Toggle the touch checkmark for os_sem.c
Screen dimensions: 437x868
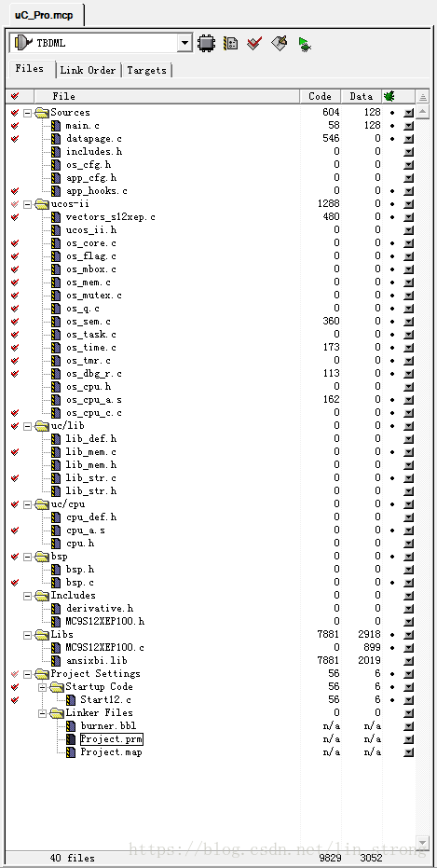tap(15, 322)
